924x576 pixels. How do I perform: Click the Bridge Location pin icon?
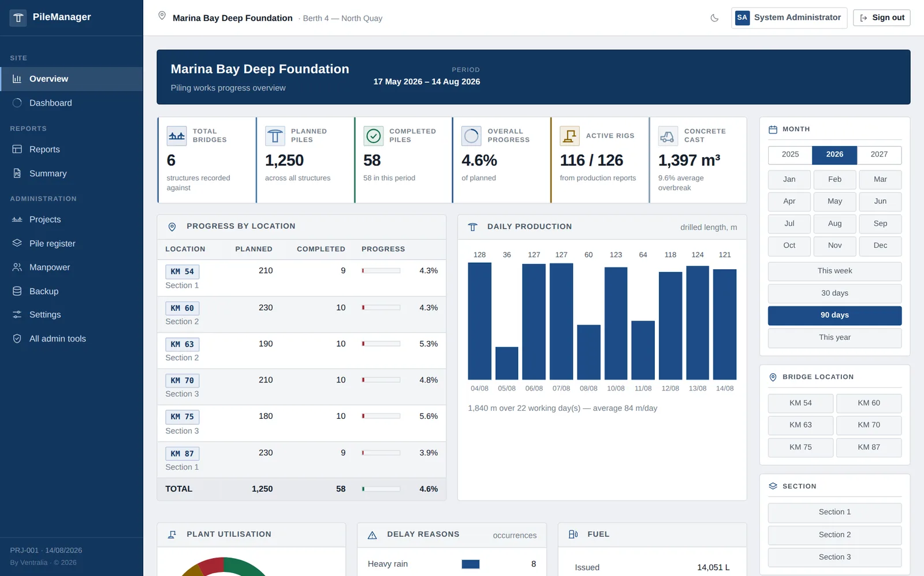point(773,377)
